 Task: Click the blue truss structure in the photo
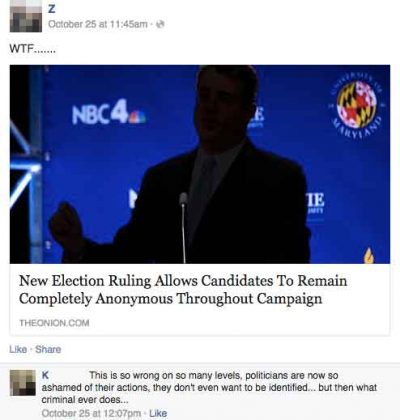click(27, 164)
